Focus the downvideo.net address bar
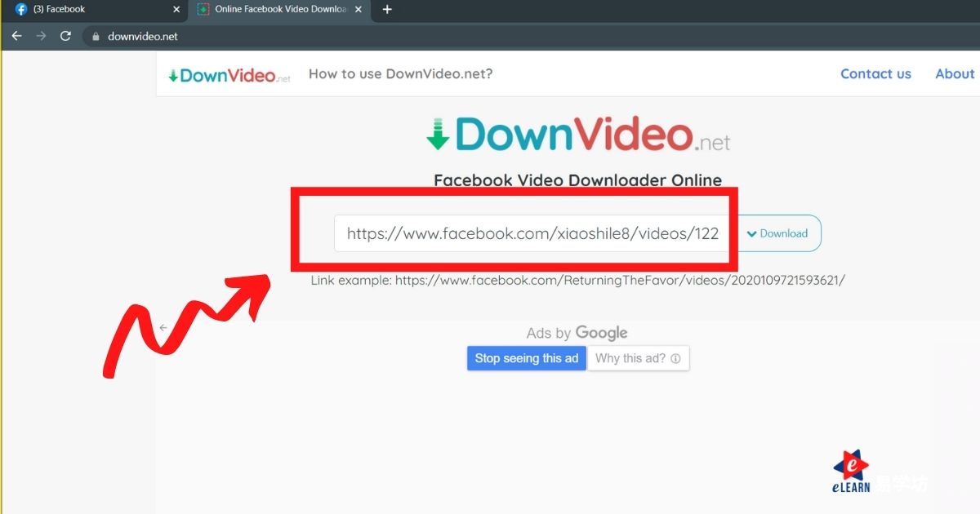980x514 pixels. click(531, 36)
